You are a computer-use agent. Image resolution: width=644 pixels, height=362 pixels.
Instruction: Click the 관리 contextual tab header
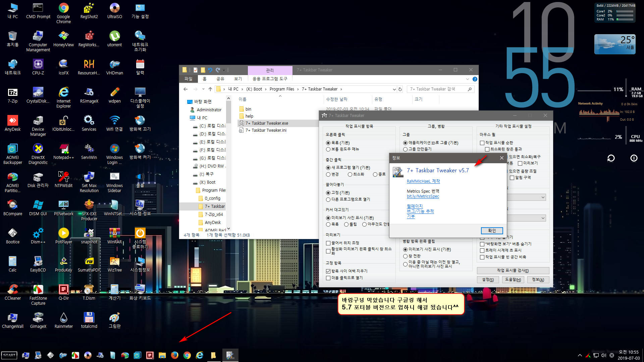270,70
